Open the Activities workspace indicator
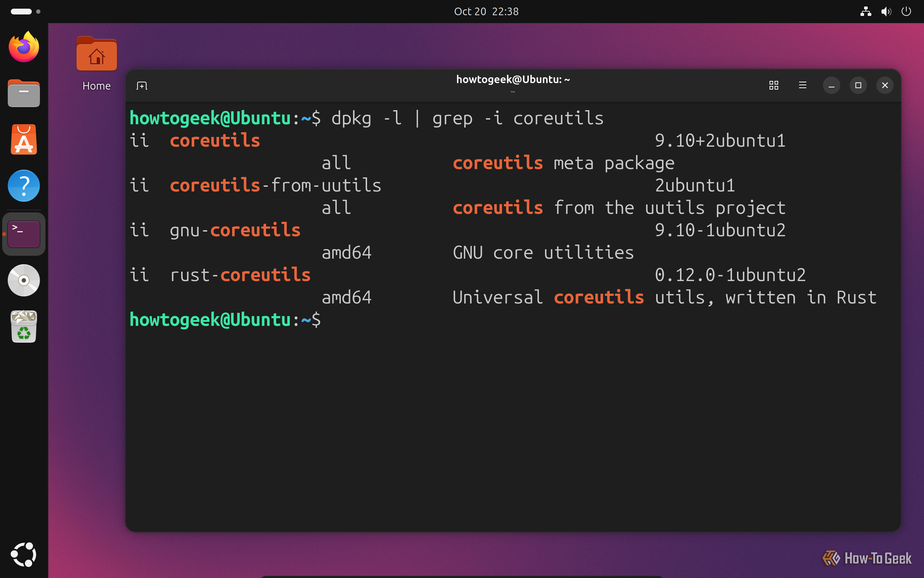Image resolution: width=924 pixels, height=578 pixels. pyautogui.click(x=25, y=12)
